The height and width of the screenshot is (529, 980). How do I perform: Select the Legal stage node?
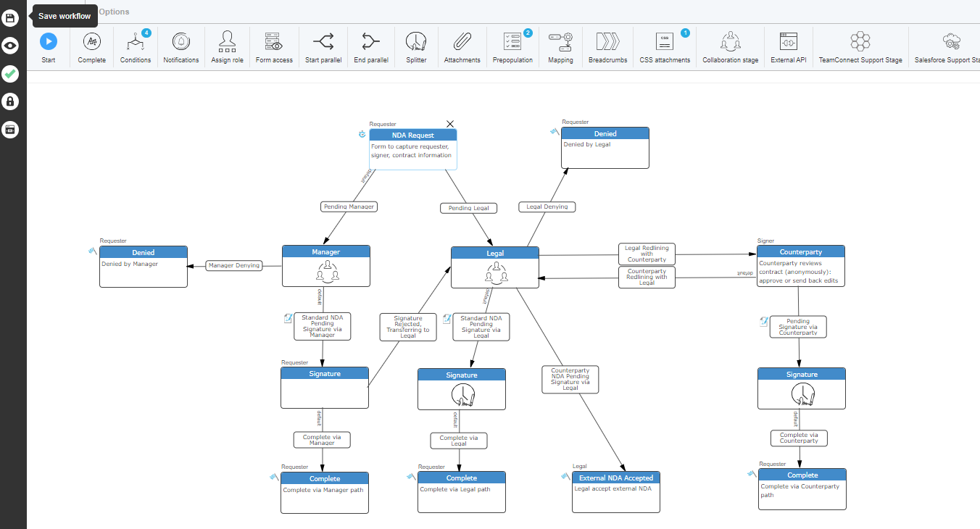495,267
